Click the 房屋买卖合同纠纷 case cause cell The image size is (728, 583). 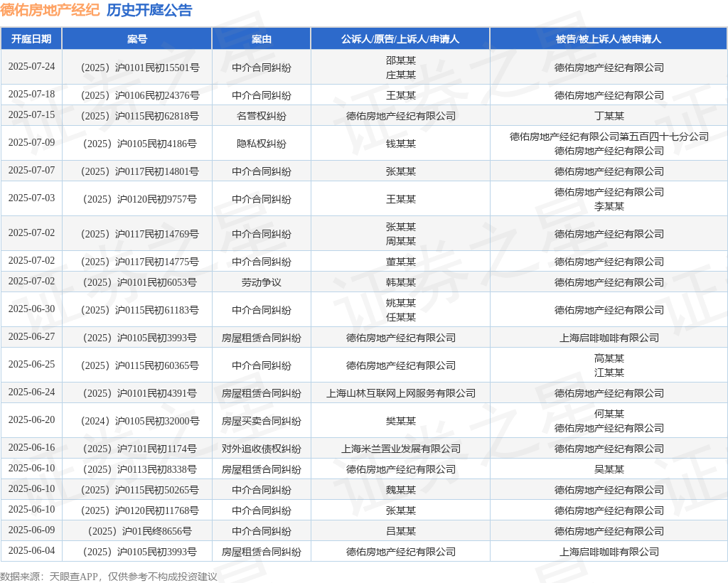[x=262, y=422]
